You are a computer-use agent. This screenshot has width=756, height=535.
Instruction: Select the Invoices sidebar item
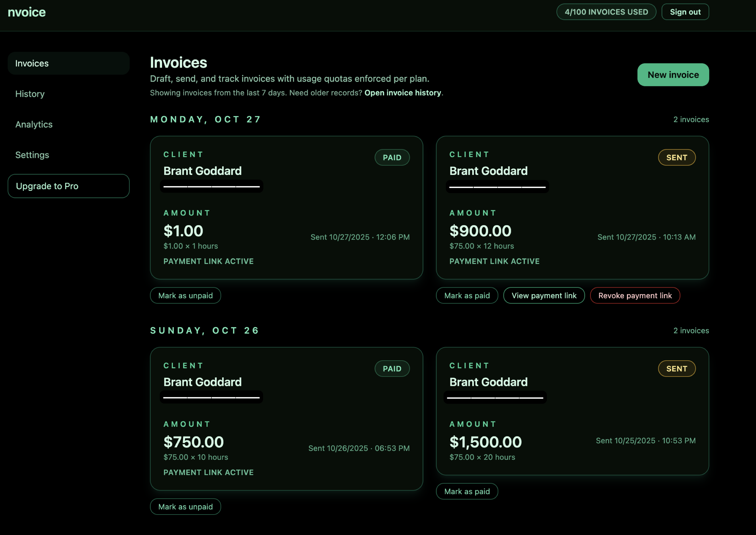pyautogui.click(x=32, y=63)
